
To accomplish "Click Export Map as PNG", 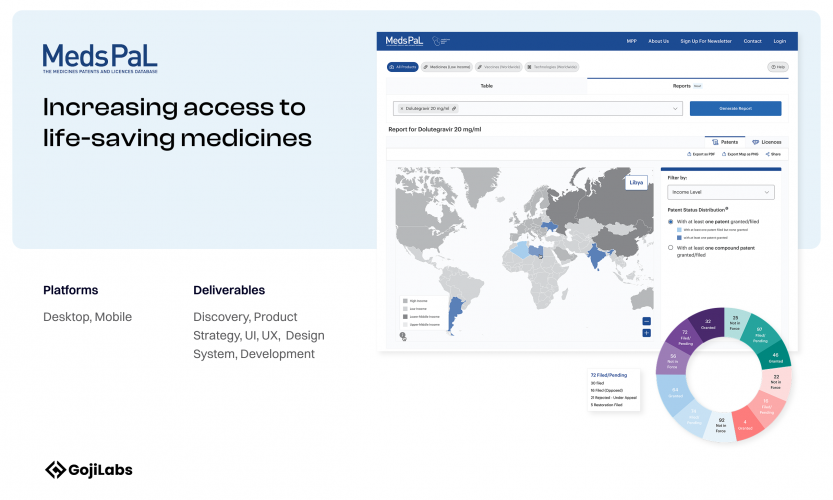I will [x=740, y=154].
